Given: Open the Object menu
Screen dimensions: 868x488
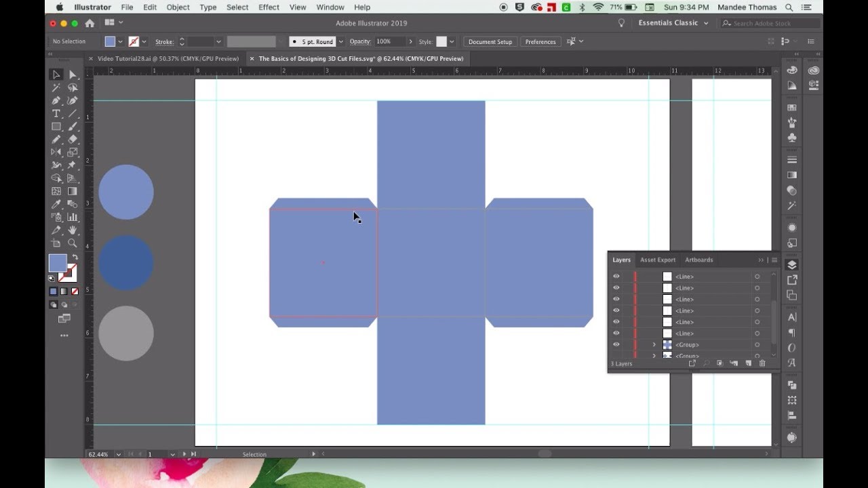Looking at the screenshot, I should click(178, 7).
